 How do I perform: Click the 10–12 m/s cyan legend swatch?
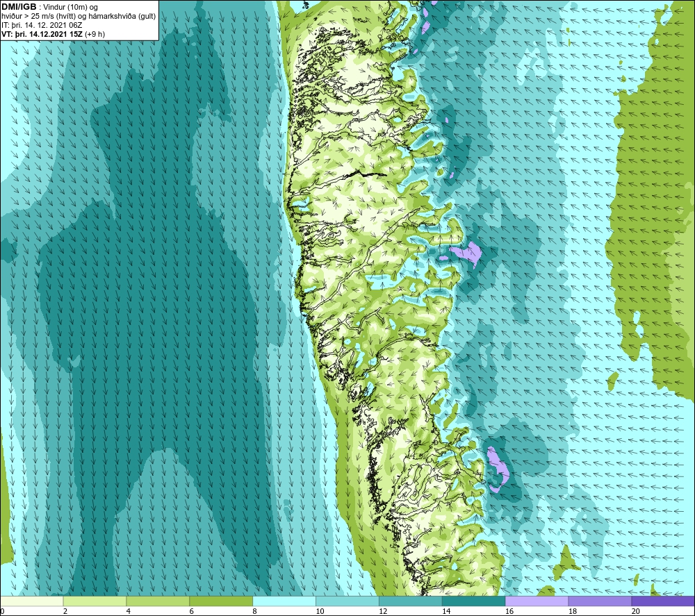[347, 601]
